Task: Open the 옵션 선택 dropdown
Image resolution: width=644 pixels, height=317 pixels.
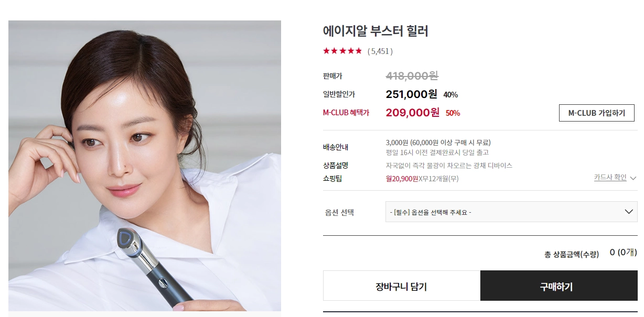Action: click(x=511, y=212)
